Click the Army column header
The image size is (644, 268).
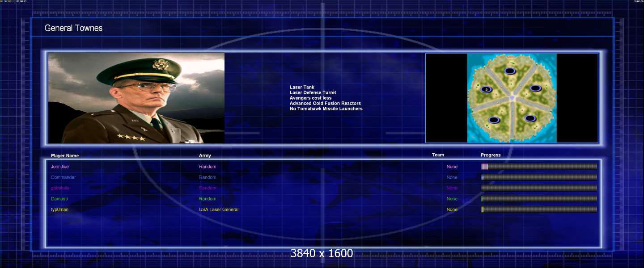click(205, 156)
